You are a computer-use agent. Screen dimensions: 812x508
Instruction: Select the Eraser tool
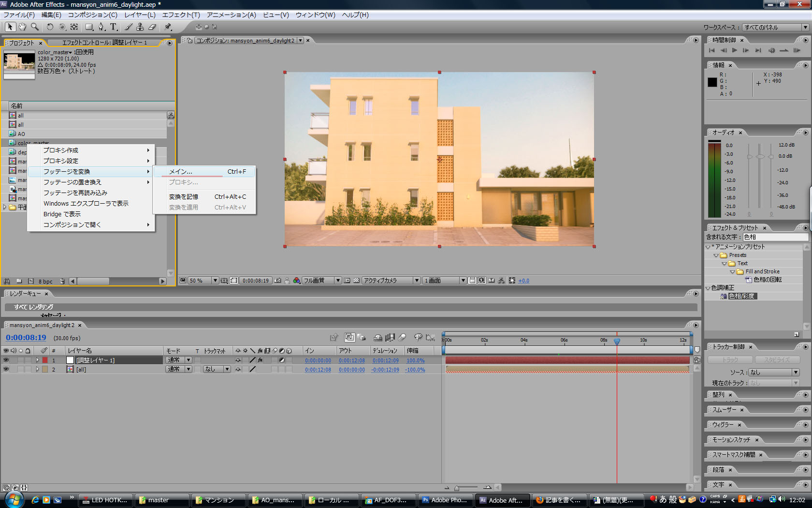pyautogui.click(x=152, y=27)
